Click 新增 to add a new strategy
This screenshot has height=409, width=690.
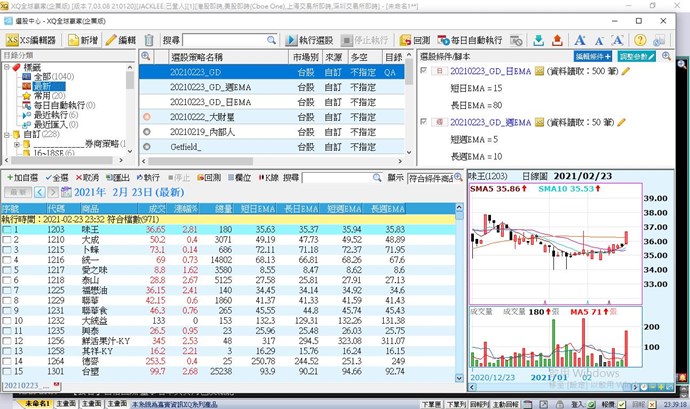83,39
